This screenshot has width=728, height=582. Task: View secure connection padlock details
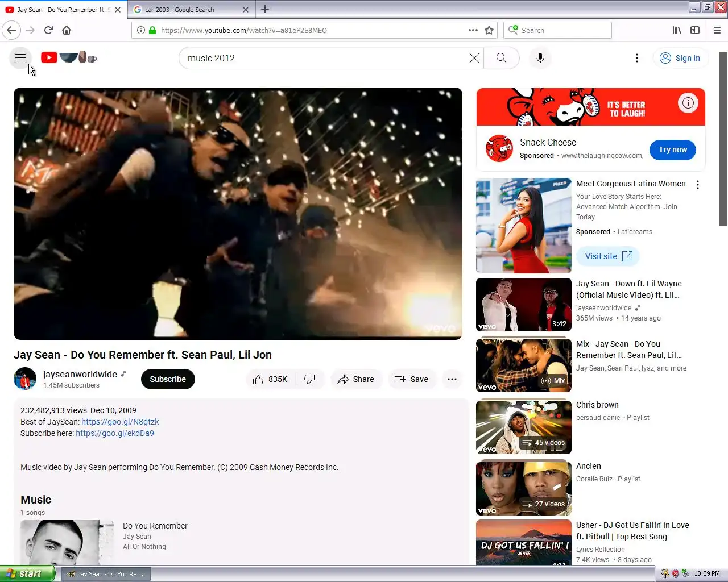152,30
